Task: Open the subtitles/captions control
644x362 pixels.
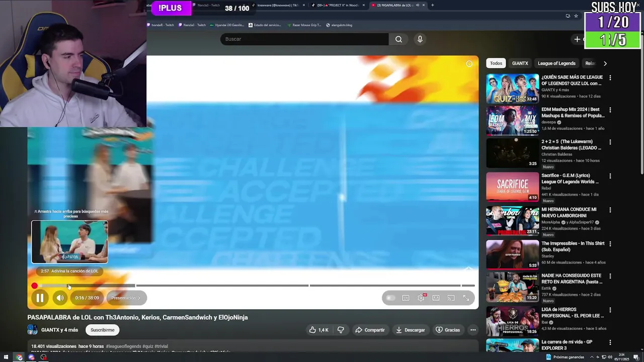Action: point(406,298)
